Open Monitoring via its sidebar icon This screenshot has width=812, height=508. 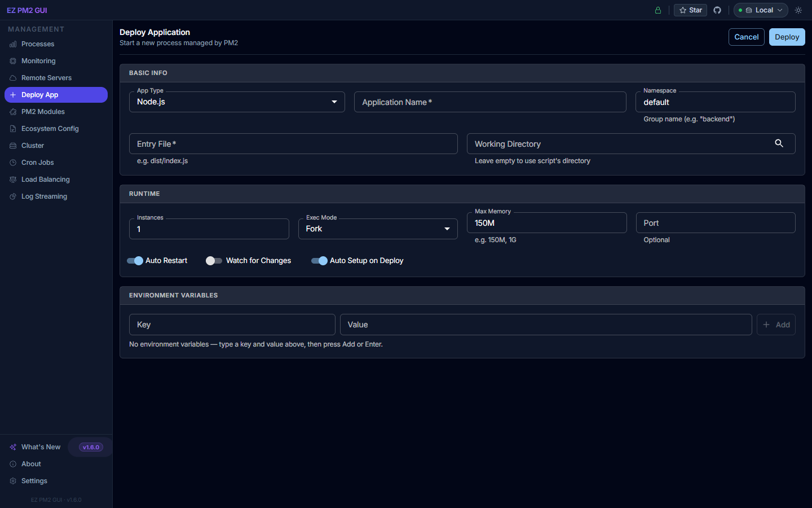13,61
